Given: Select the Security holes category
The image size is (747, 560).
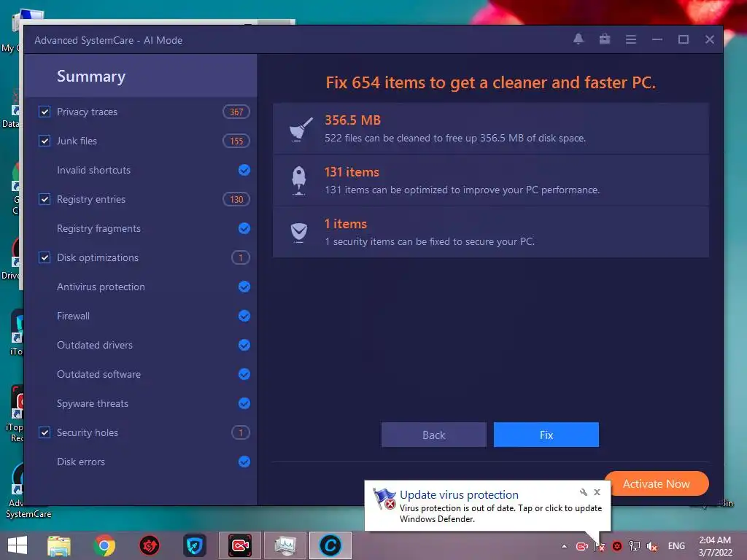Looking at the screenshot, I should 88,432.
